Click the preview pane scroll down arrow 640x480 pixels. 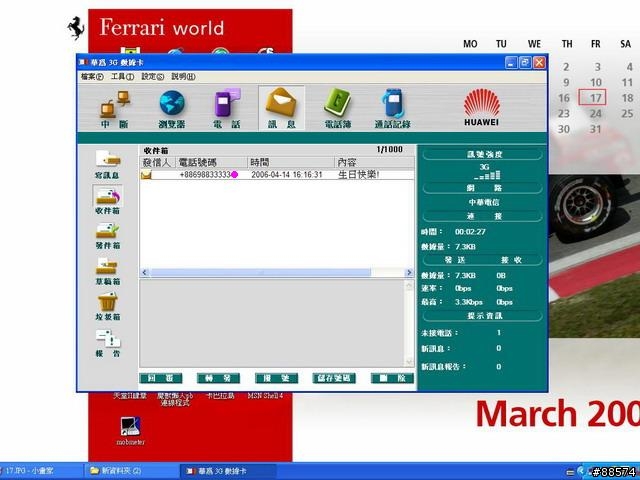tap(409, 362)
